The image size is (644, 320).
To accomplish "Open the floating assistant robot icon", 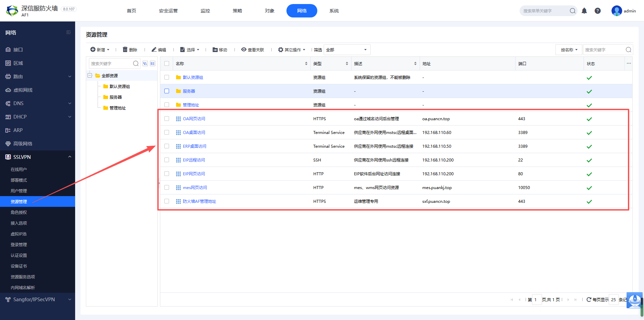I will 635,300.
